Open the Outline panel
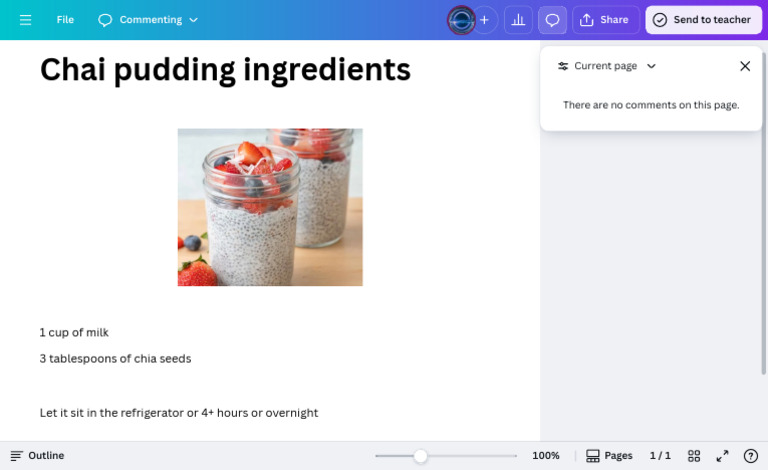 [37, 456]
